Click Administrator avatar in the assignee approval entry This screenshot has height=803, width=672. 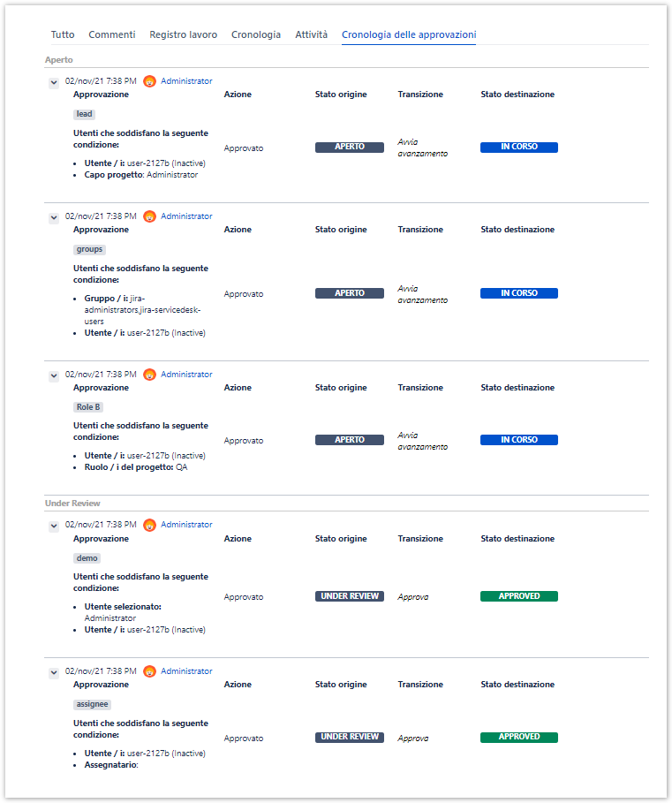pos(150,671)
